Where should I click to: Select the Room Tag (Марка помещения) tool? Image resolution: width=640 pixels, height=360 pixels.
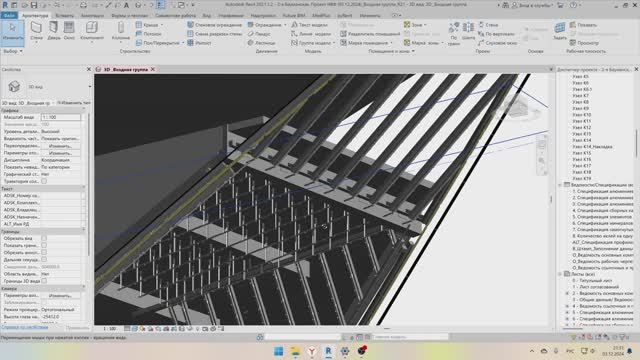pos(364,43)
